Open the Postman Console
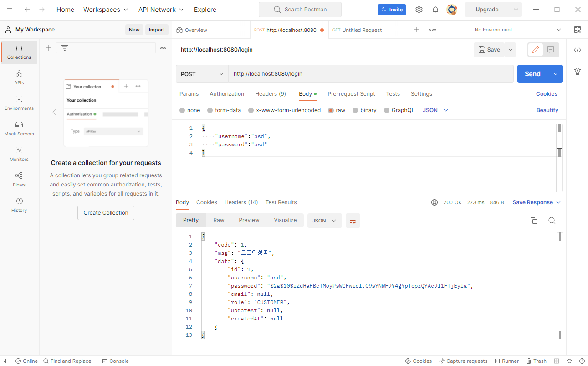This screenshot has width=588, height=366. 115,361
